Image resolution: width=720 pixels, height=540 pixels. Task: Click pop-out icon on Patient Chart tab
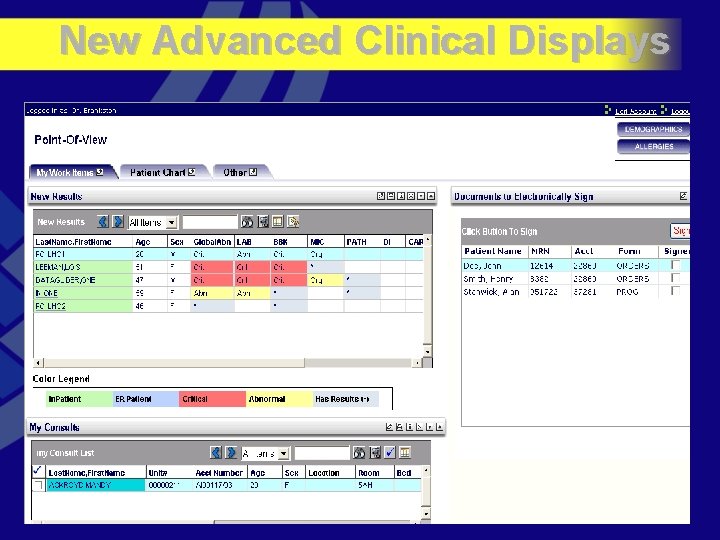[x=191, y=172]
